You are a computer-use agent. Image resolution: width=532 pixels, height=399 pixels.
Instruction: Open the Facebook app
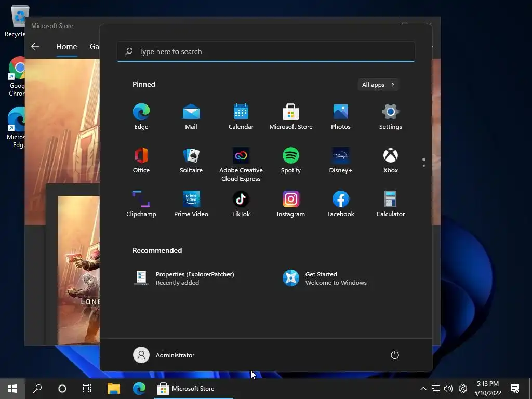(x=341, y=204)
